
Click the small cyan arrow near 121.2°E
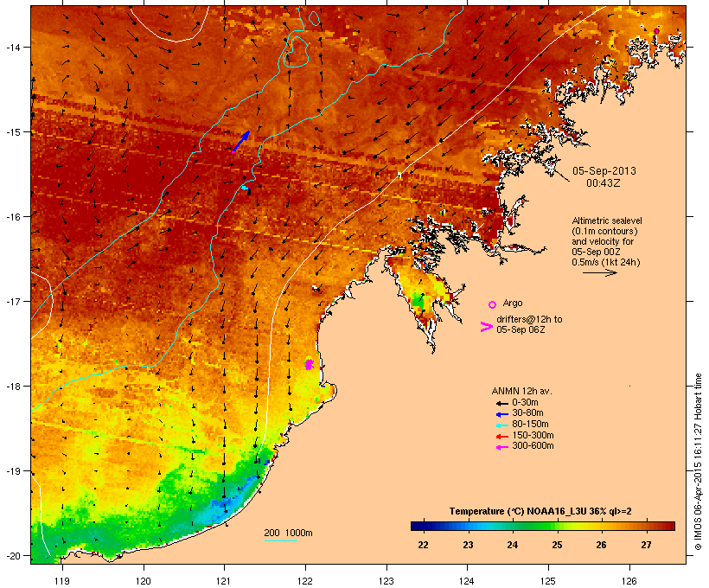[x=244, y=188]
